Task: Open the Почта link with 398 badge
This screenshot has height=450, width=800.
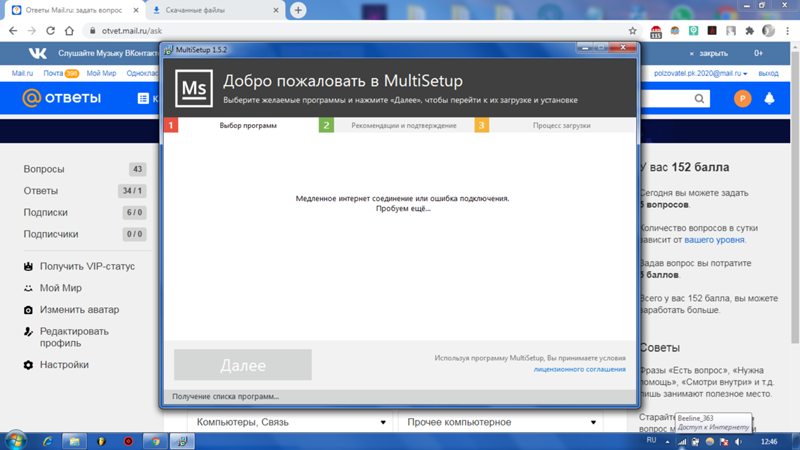Action: tap(60, 73)
